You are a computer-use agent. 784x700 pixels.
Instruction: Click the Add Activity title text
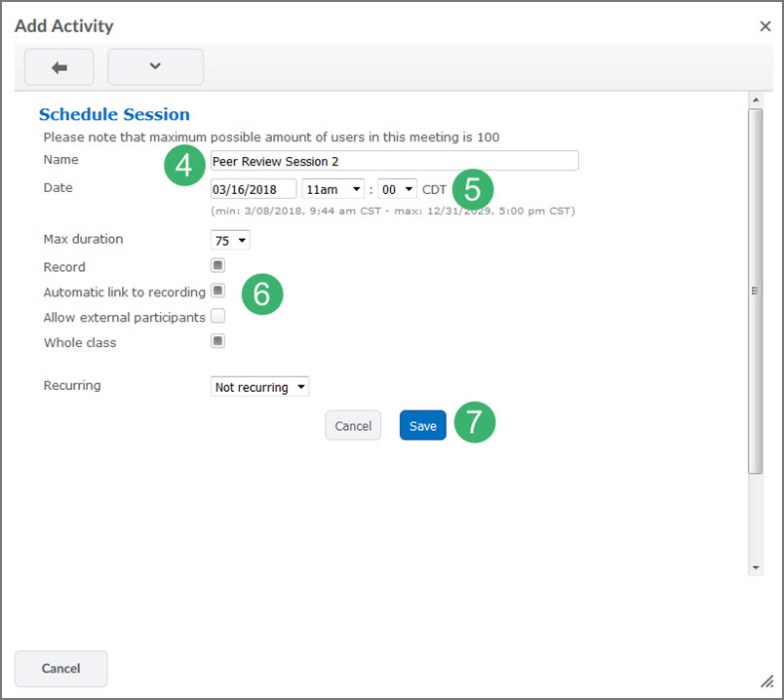64,26
